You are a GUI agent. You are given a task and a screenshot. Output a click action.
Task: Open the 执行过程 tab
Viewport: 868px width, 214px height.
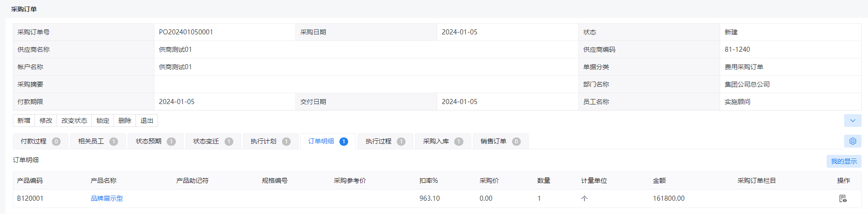pos(385,141)
